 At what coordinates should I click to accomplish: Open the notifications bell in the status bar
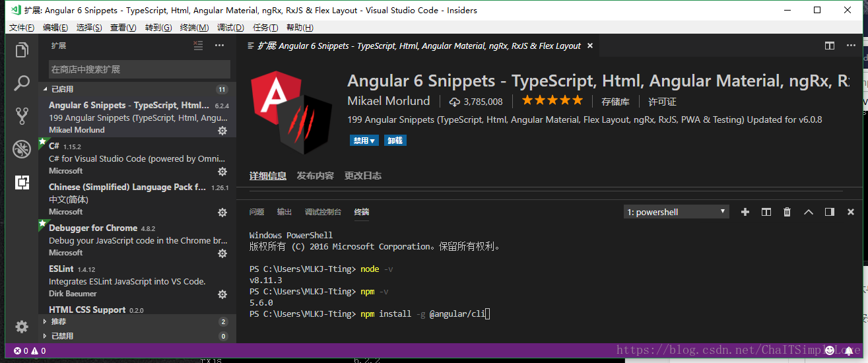[x=849, y=351]
